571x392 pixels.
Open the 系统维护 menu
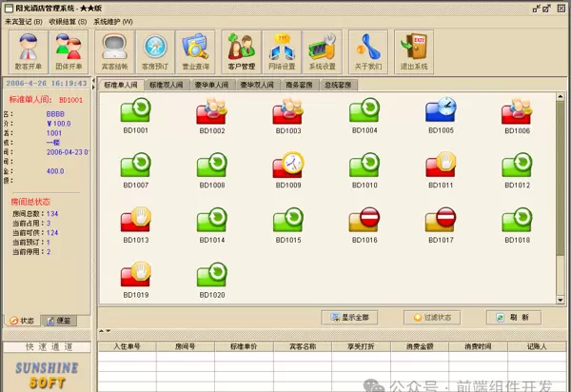(x=112, y=21)
